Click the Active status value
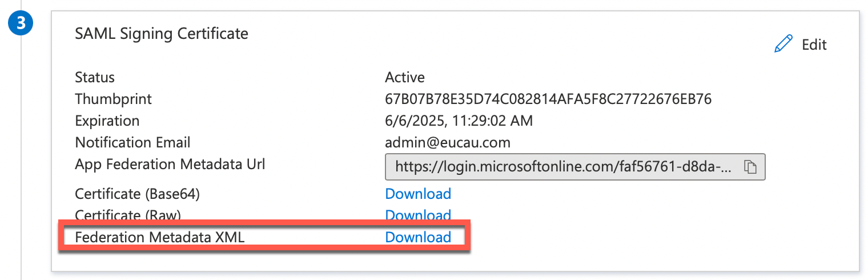This screenshot has width=868, height=280. 405,77
